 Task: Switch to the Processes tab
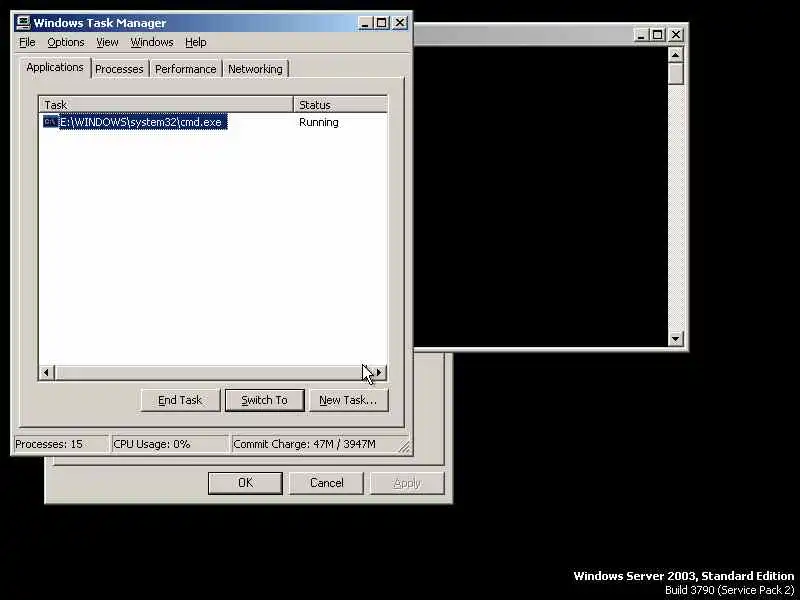pos(119,69)
